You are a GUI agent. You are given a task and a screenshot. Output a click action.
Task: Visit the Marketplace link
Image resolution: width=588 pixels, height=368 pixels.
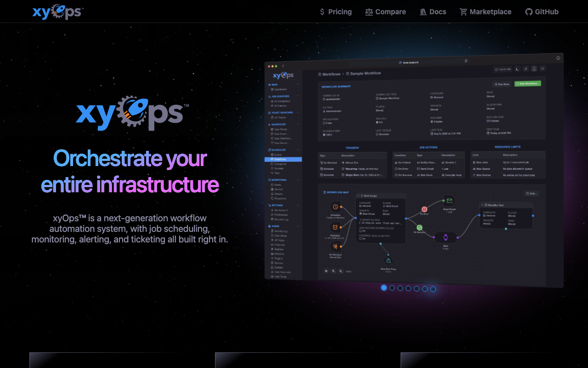(486, 12)
